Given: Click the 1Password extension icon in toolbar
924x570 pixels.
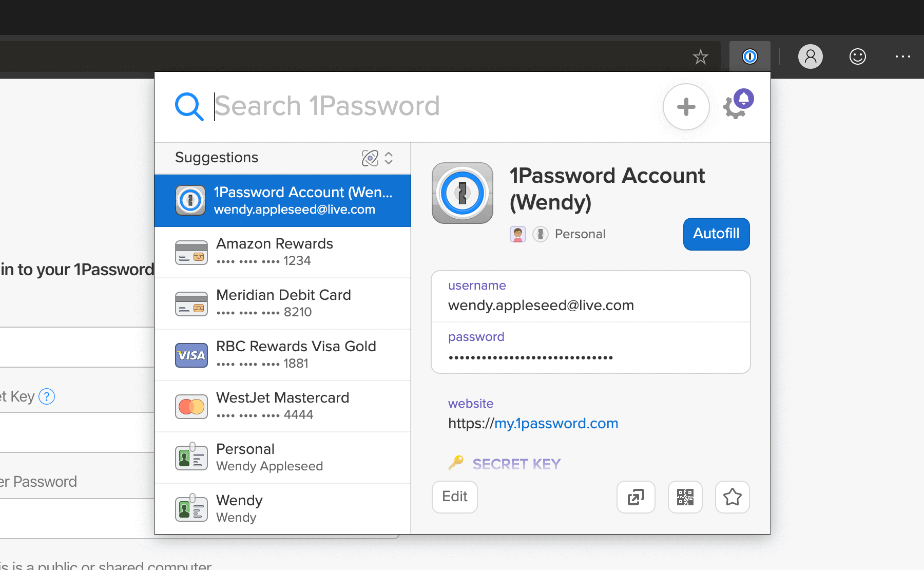Looking at the screenshot, I should (749, 56).
